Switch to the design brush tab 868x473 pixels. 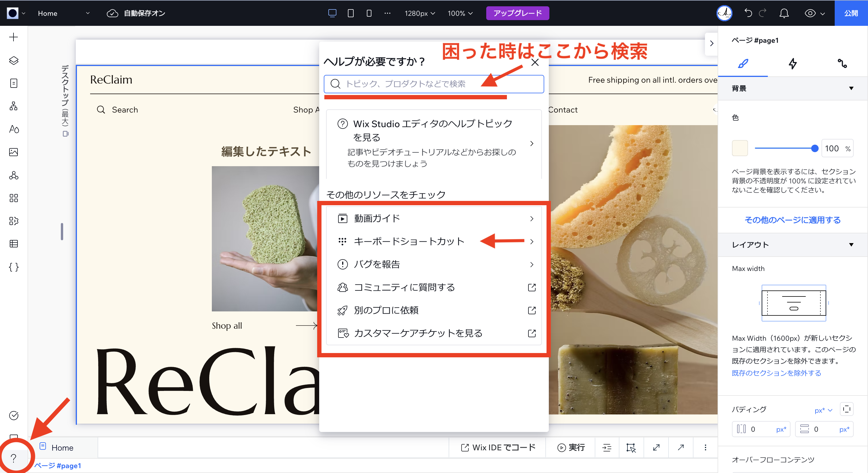tap(743, 64)
